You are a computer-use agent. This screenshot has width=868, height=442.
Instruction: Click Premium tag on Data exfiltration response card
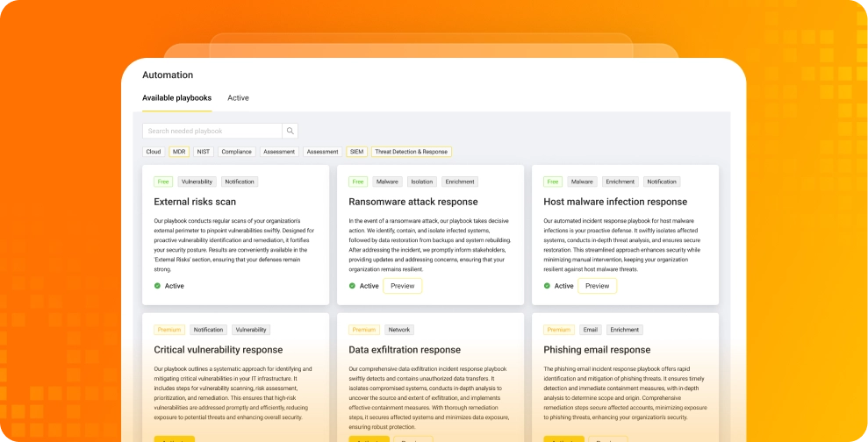[364, 330]
